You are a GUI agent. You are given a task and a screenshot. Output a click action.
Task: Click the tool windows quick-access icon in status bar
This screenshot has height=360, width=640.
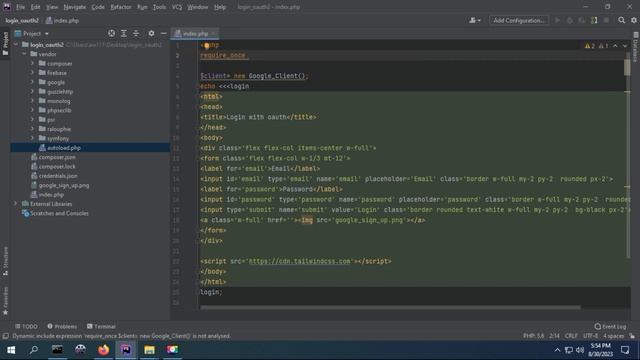(x=5, y=336)
